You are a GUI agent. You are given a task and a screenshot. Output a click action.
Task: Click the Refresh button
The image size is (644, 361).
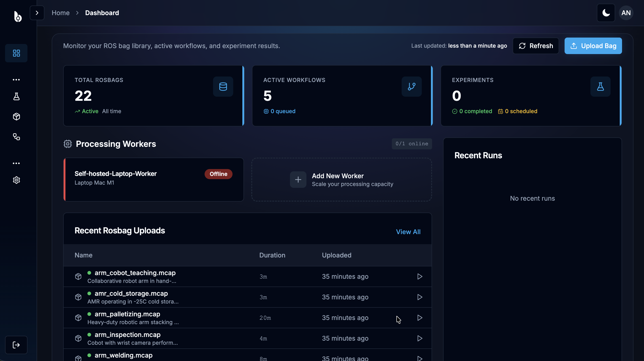536,46
